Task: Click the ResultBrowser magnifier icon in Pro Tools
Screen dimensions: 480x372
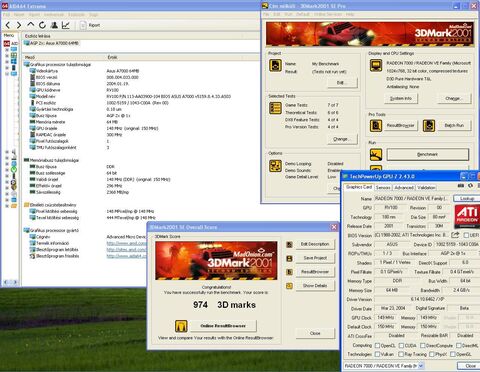Action: tap(376, 126)
